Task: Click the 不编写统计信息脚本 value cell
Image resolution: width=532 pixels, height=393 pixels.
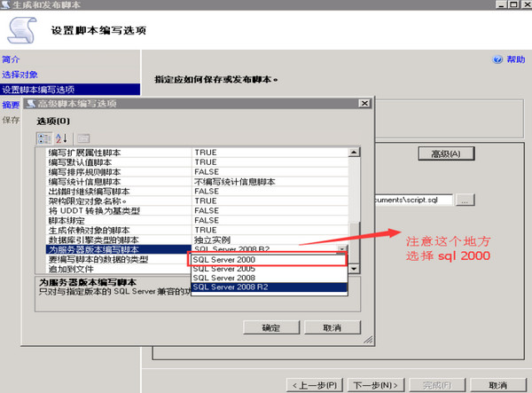Action: [x=270, y=182]
